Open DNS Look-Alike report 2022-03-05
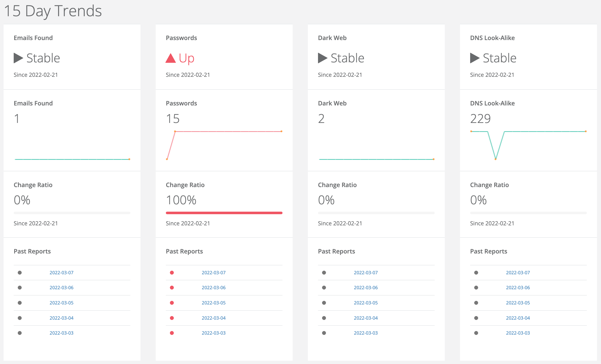The image size is (601, 364). click(518, 303)
